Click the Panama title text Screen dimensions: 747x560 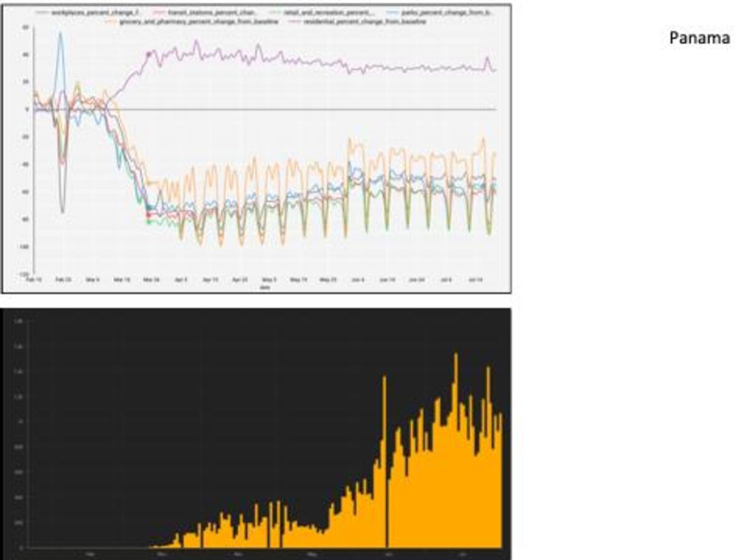[699, 38]
